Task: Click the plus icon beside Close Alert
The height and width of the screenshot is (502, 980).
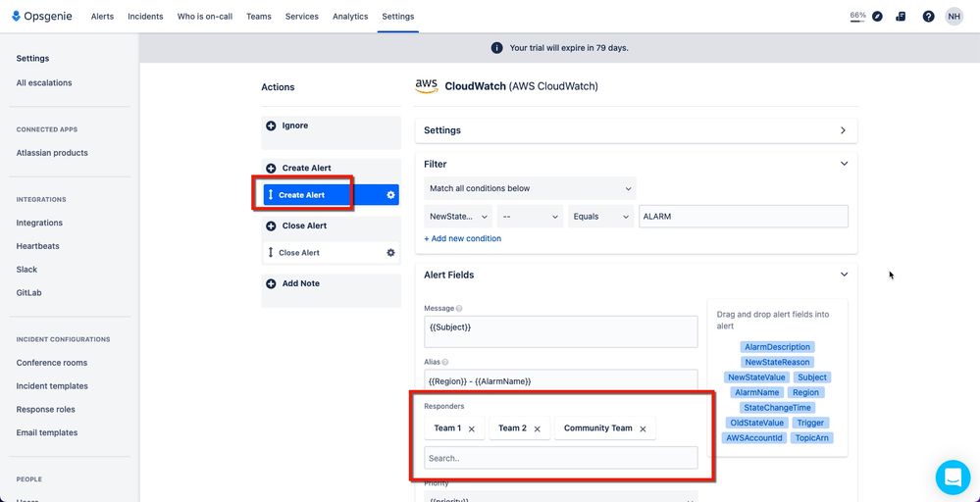Action: tap(271, 226)
